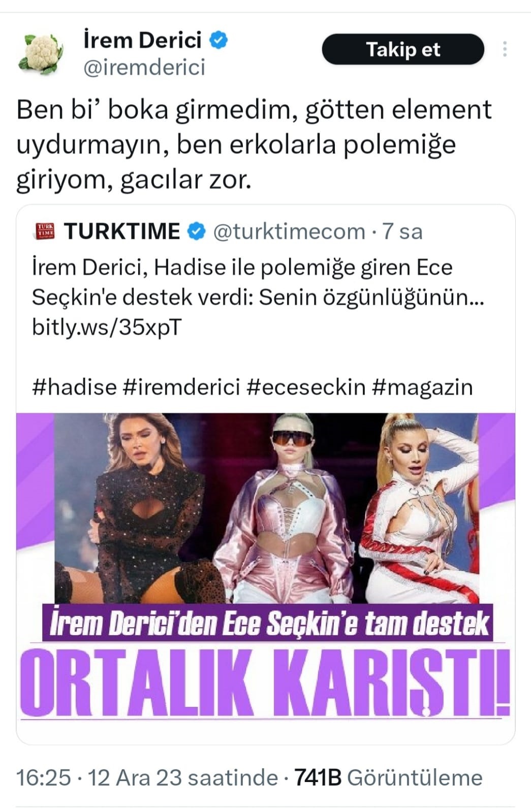Tap the 7 sa time on quoted tweet
The height and width of the screenshot is (812, 531).
[x=402, y=232]
